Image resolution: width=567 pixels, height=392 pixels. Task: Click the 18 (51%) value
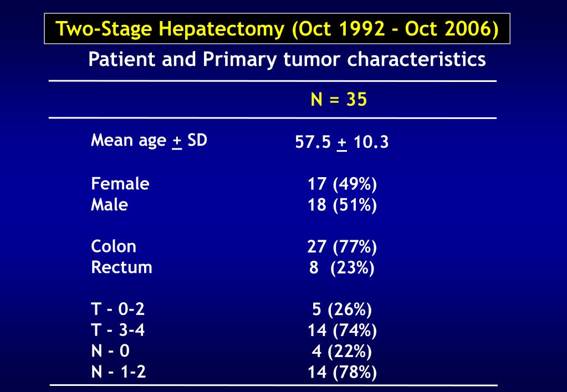(x=342, y=205)
